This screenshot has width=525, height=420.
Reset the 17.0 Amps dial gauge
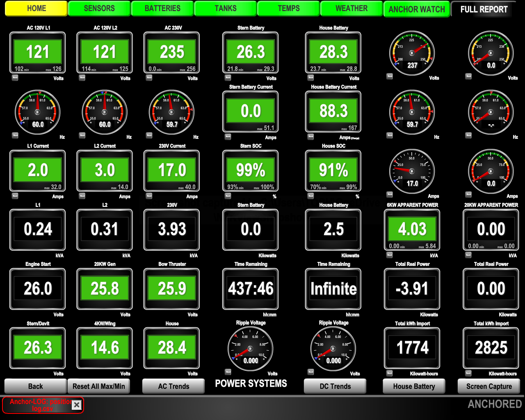[x=390, y=194]
